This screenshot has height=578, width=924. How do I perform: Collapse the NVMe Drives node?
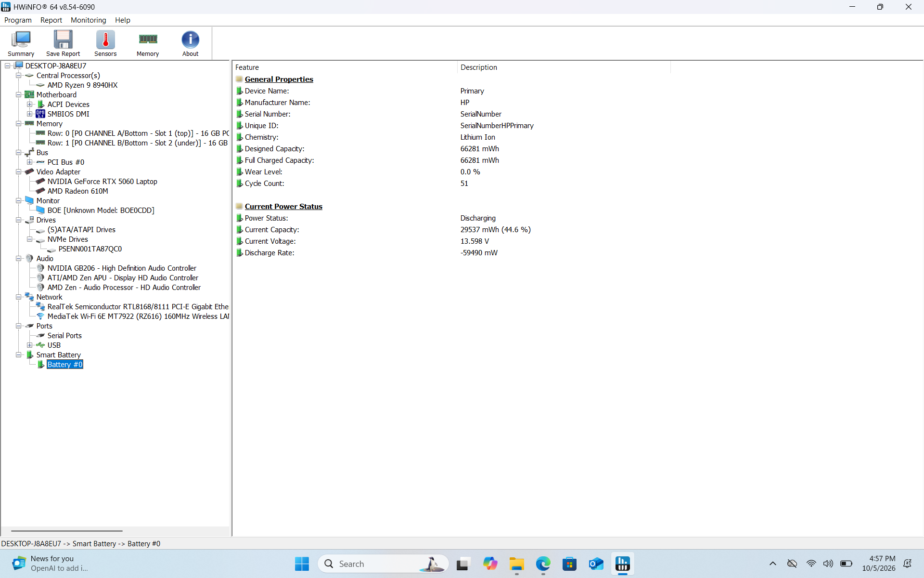point(30,239)
